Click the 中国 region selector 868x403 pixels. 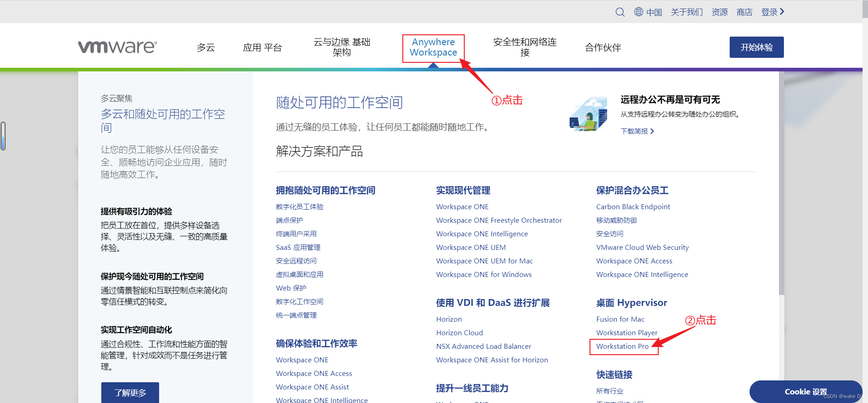tap(654, 12)
